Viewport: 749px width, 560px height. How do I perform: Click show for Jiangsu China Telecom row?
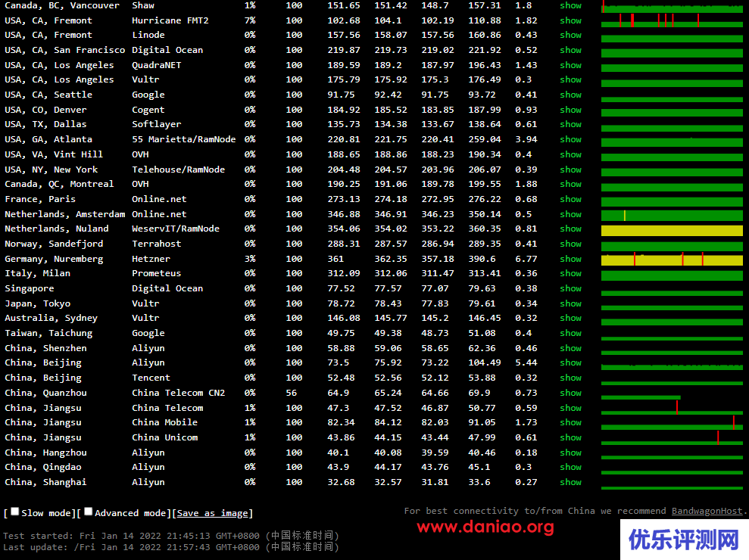click(571, 408)
